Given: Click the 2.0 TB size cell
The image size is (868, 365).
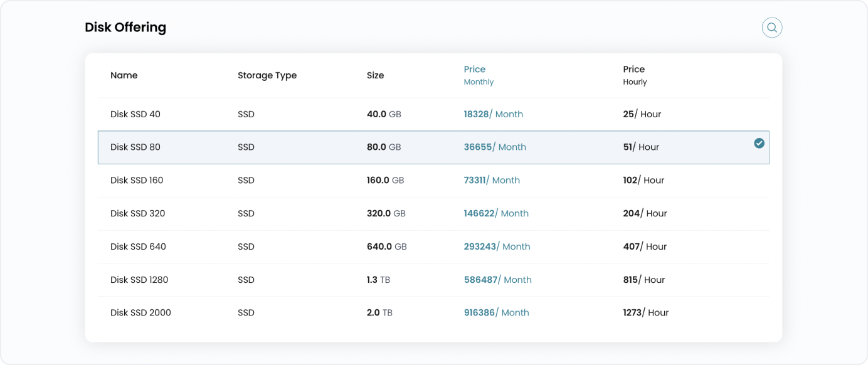Looking at the screenshot, I should point(379,312).
